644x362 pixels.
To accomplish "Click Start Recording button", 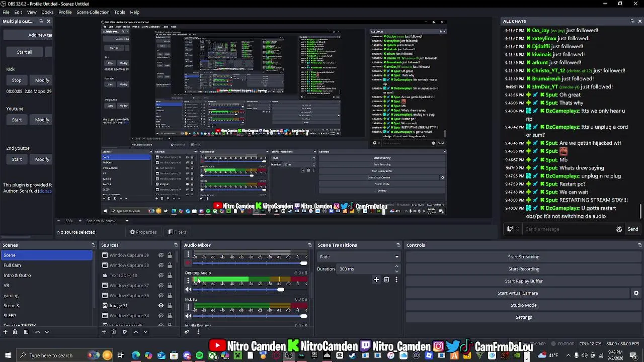I will coord(523,269).
